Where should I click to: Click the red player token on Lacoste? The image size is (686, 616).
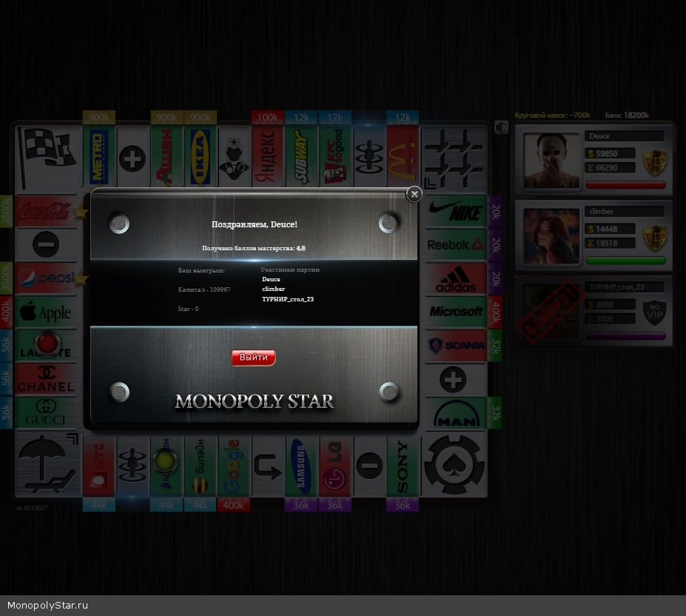point(47,342)
